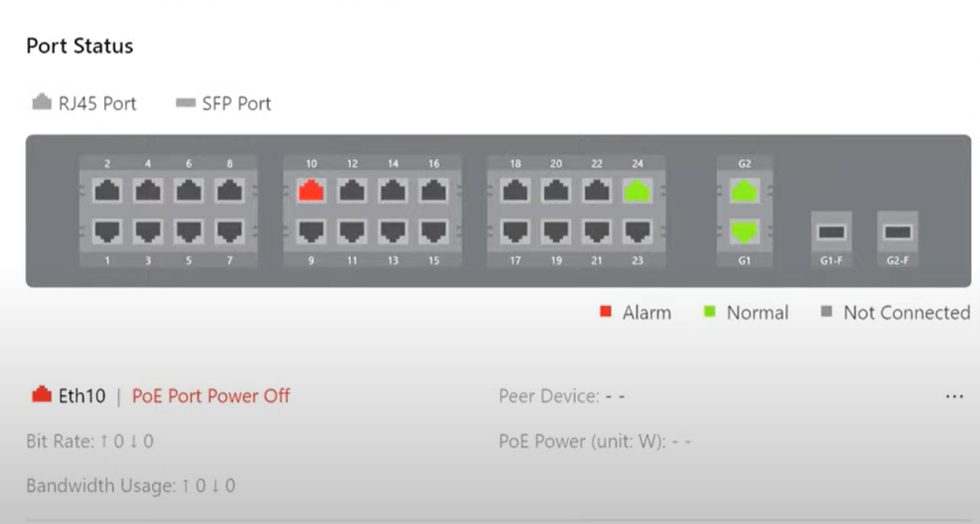Click the gray Not Connected legend swatch
This screenshot has height=524, width=980.
[x=827, y=313]
